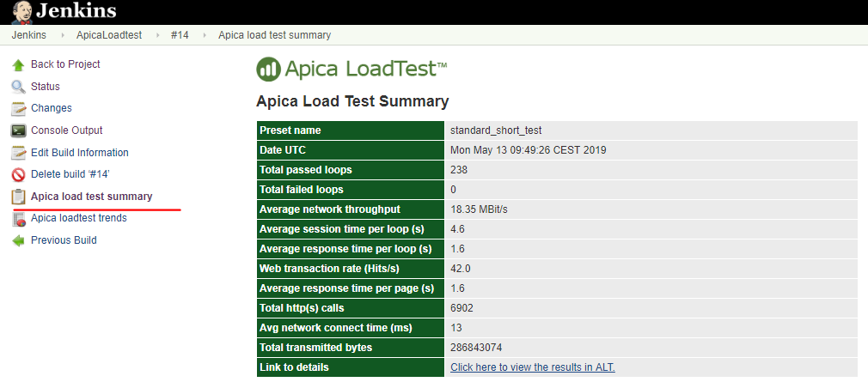Click Jenkins breadcrumb item
This screenshot has height=382, width=868.
[28, 35]
